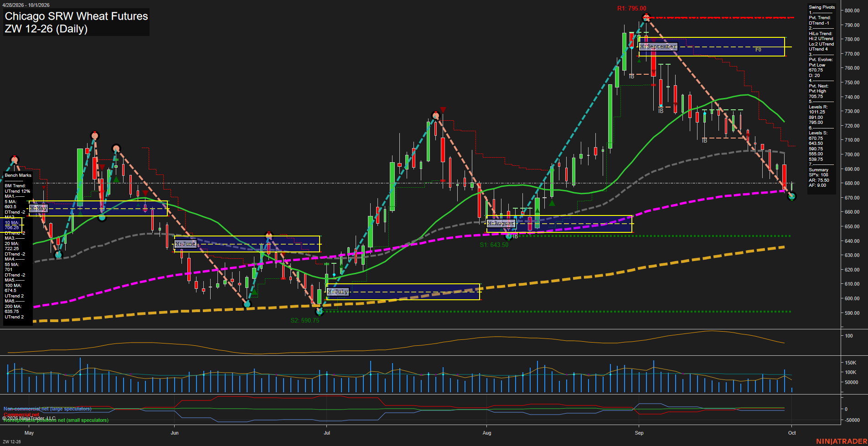
Task: Click the 4/28/2026 - 10/1/2026 date range
Action: 26,5
